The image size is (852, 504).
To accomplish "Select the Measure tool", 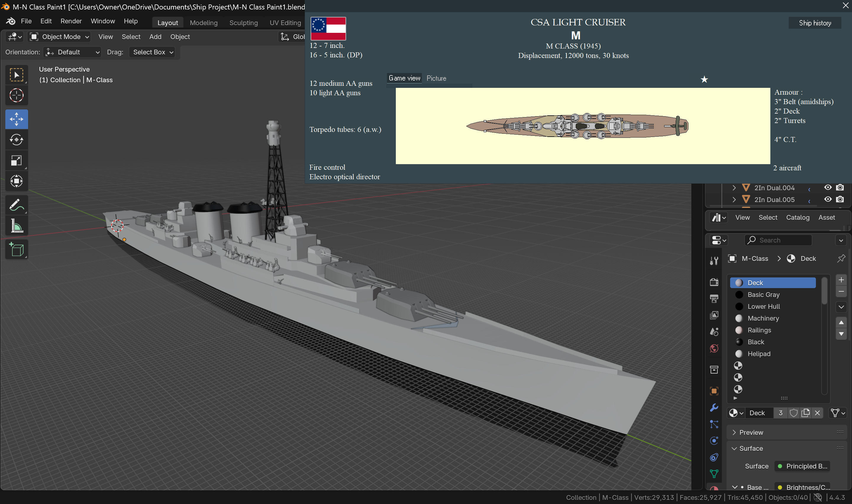I will 16,225.
